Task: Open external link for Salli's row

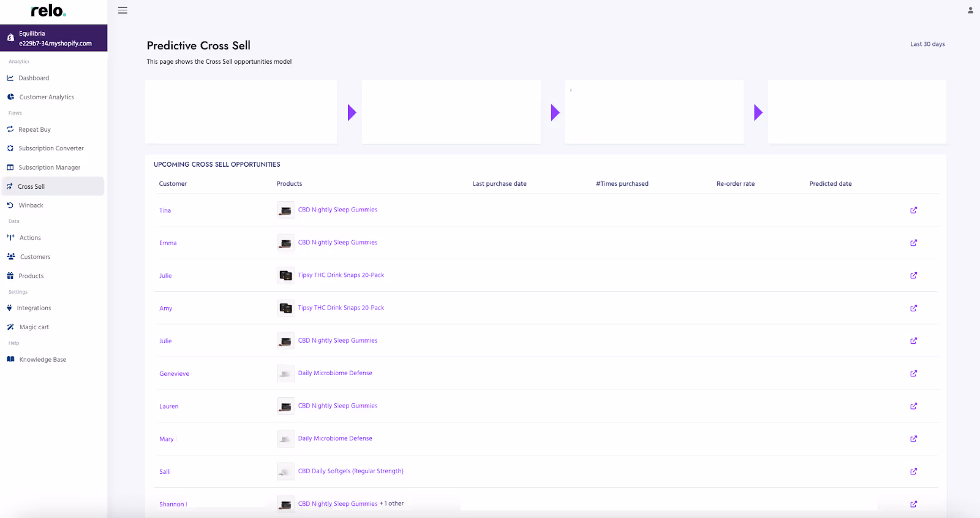Action: (913, 471)
